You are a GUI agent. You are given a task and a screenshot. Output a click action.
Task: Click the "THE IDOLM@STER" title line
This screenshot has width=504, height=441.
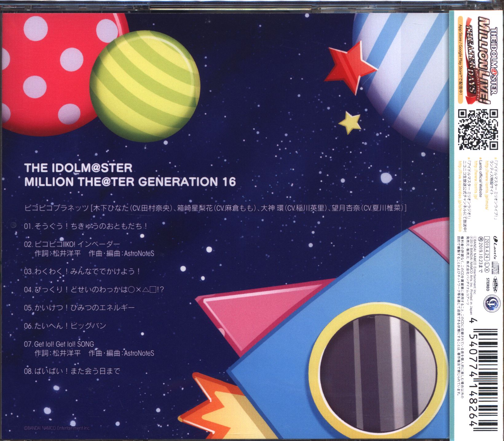click(x=78, y=168)
